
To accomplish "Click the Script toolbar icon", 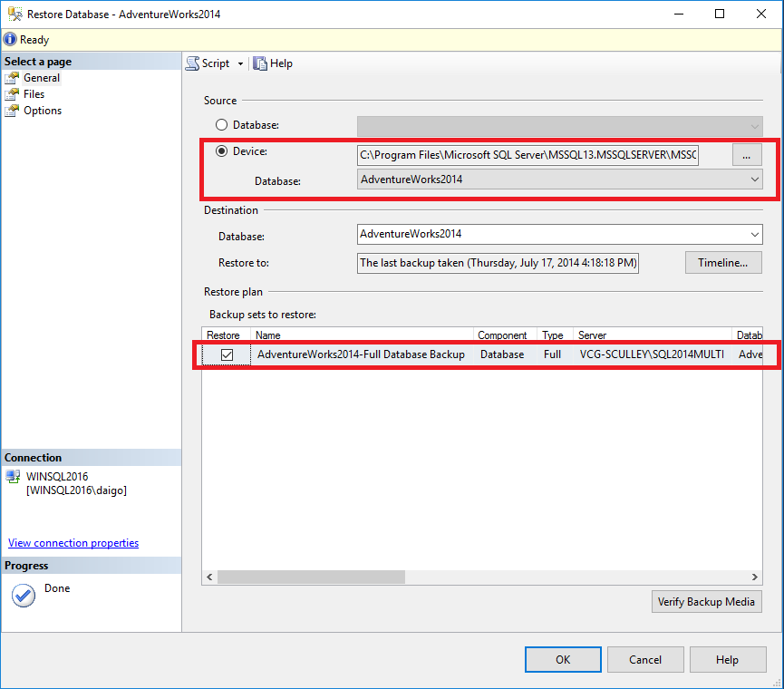I will click(192, 63).
